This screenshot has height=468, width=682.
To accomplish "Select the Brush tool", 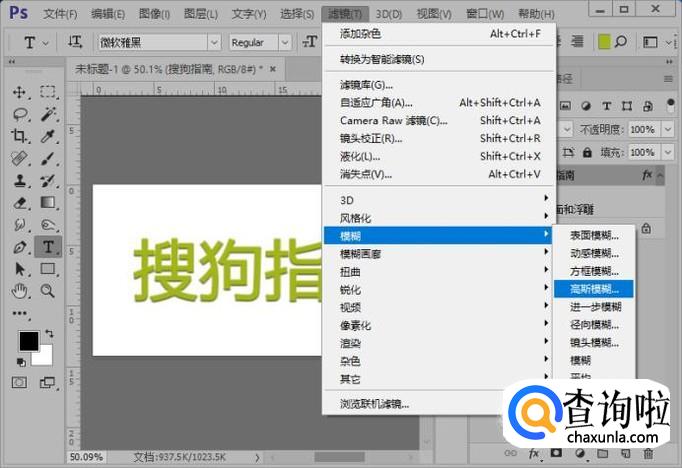I will click(x=48, y=158).
